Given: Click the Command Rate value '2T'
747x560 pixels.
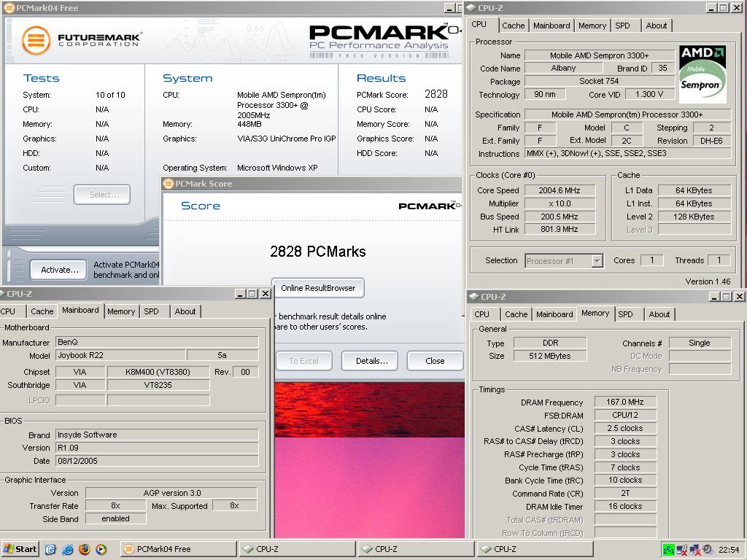Looking at the screenshot, I should pyautogui.click(x=625, y=494).
